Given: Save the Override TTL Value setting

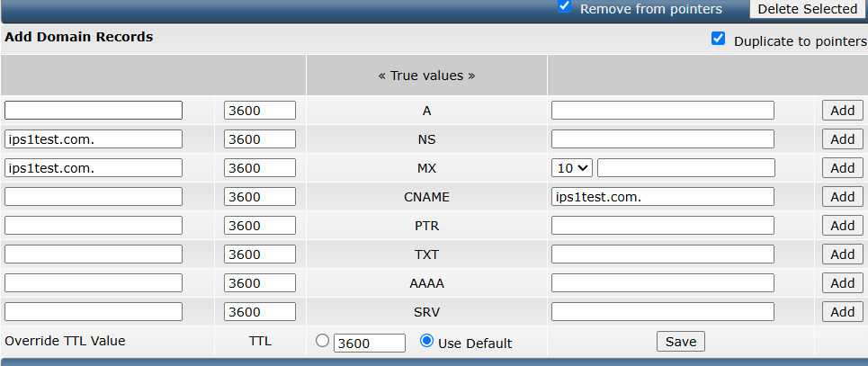Looking at the screenshot, I should pos(681,342).
